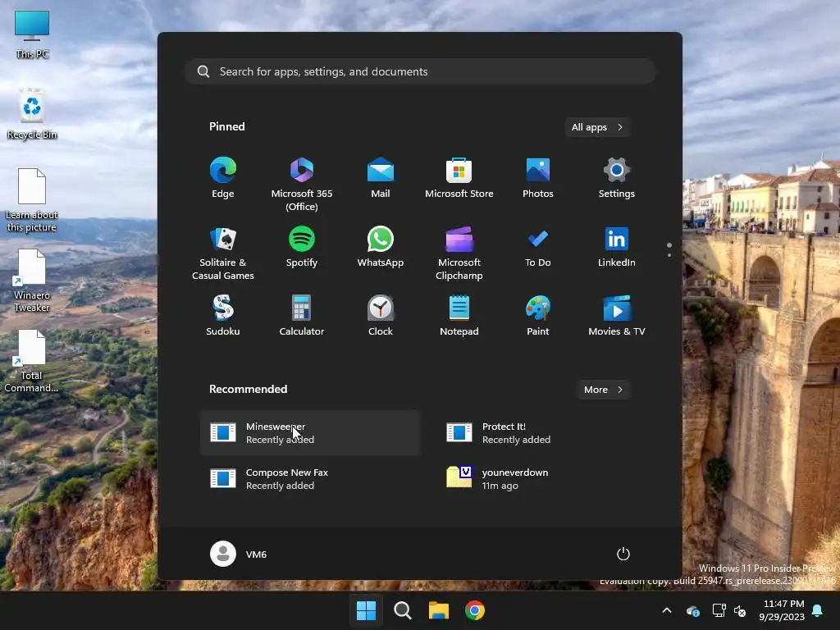Open network status tray icon
This screenshot has height=630, width=840.
(x=719, y=610)
